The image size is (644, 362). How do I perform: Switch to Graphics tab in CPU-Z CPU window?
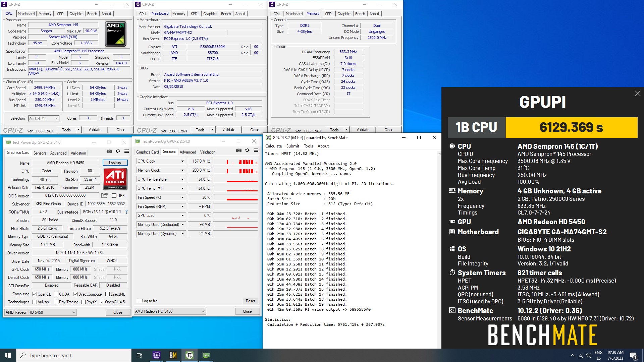pyautogui.click(x=76, y=14)
